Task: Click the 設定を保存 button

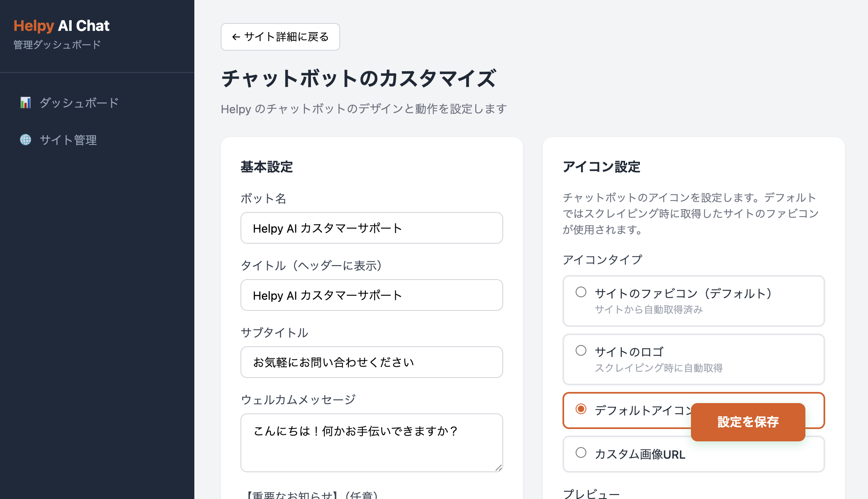Action: (x=748, y=422)
